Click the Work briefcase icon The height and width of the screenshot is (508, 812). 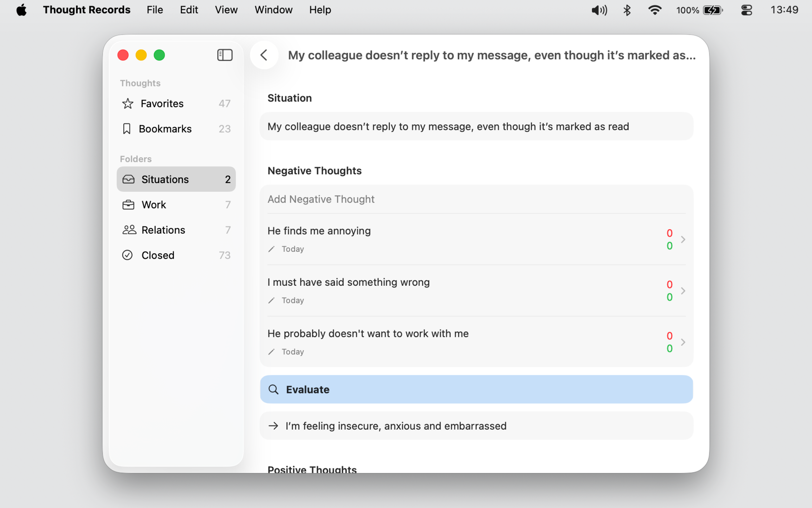click(128, 204)
